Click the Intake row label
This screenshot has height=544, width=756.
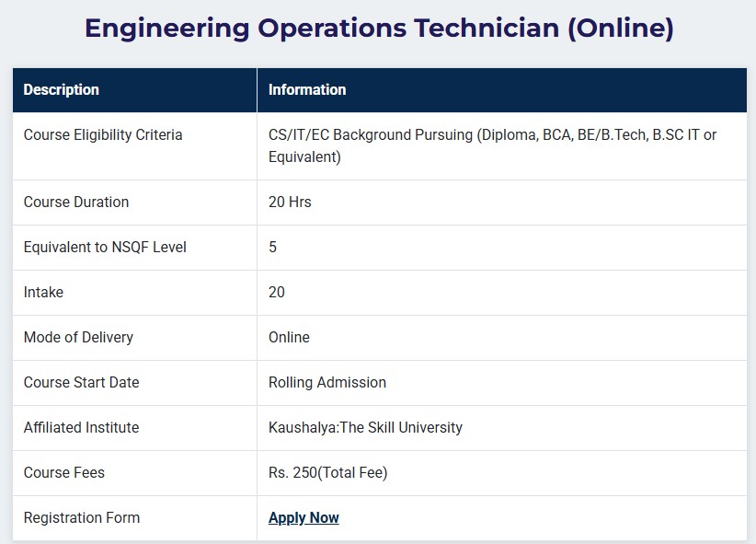click(43, 292)
